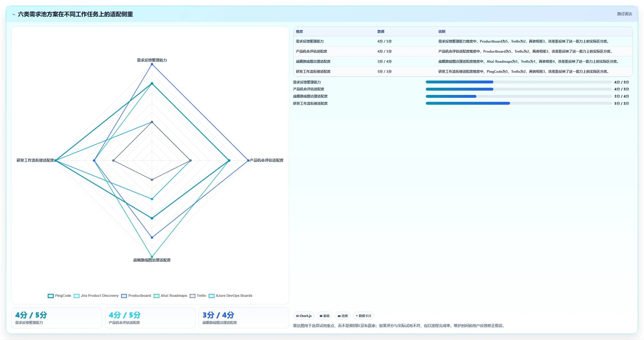Open the 产品机会评估适配度 data card
644x340 pixels.
pyautogui.click(x=150, y=318)
